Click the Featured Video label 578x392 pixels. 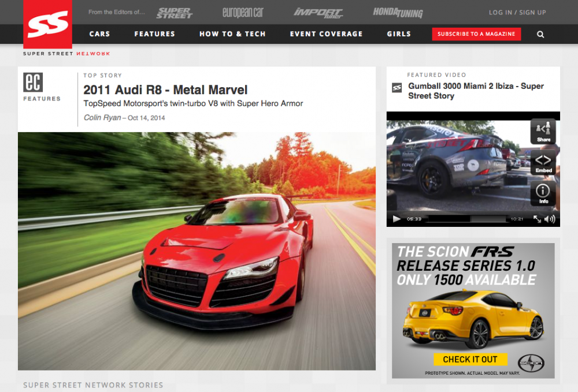[436, 74]
